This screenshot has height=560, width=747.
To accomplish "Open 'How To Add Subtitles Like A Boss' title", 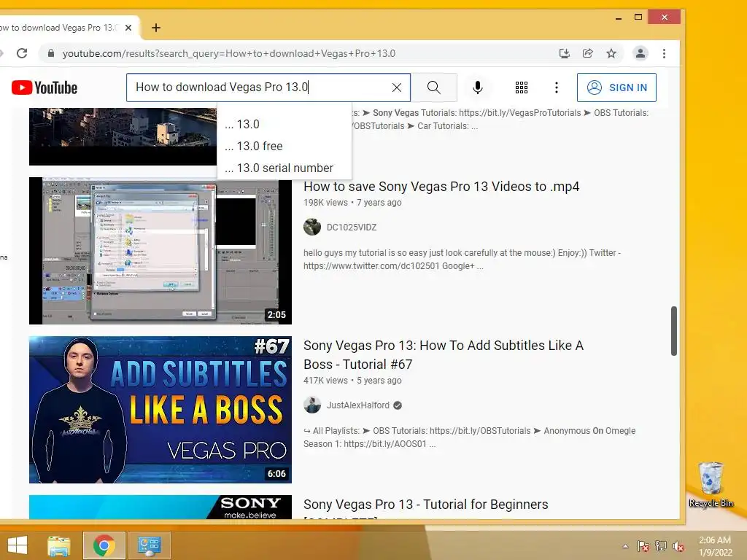I will coord(443,355).
